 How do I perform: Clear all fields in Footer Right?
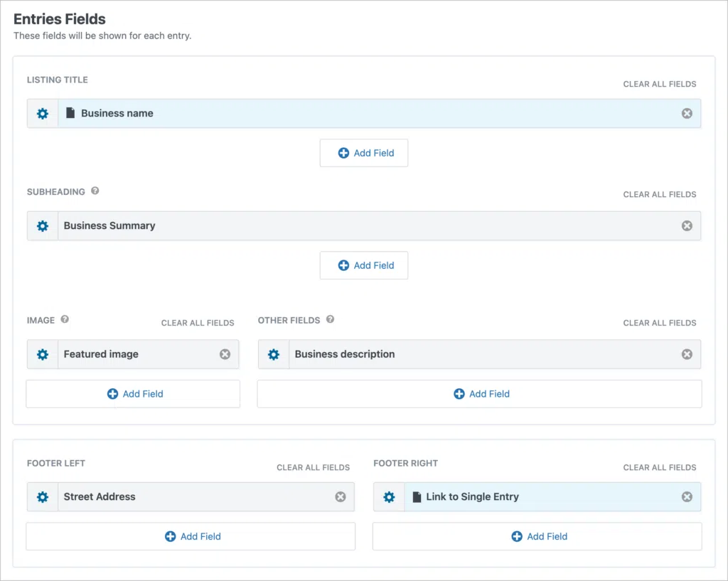[x=659, y=467]
